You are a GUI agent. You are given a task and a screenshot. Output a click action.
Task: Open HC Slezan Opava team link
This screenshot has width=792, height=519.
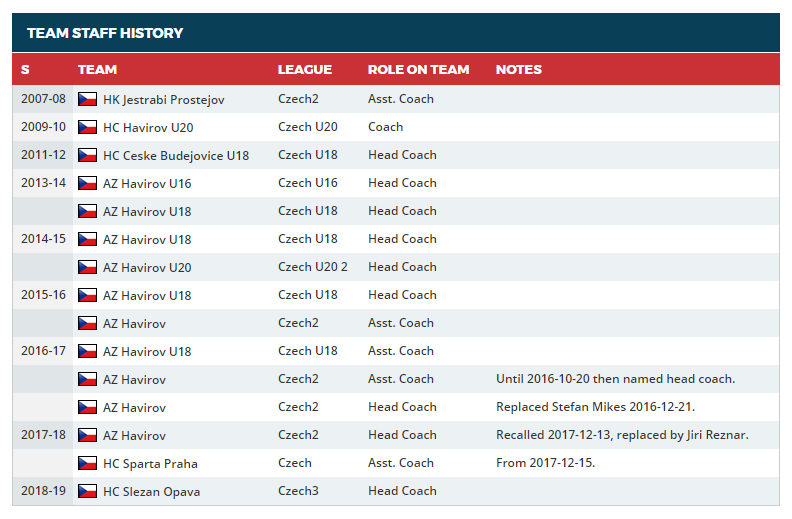coord(152,492)
